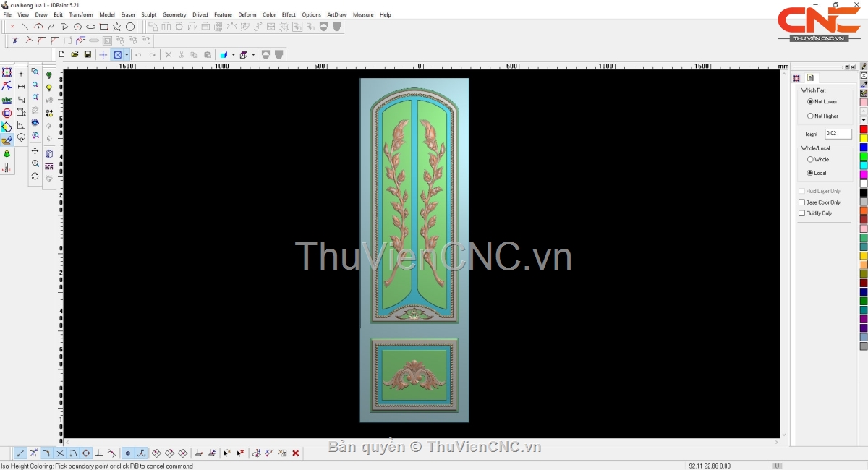Select the ellipse drawing tool

[x=91, y=27]
